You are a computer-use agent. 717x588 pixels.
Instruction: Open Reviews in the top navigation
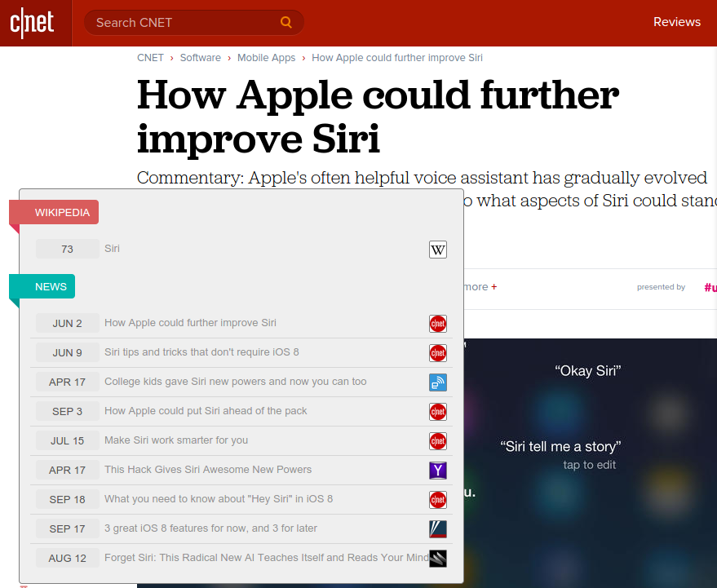tap(676, 22)
